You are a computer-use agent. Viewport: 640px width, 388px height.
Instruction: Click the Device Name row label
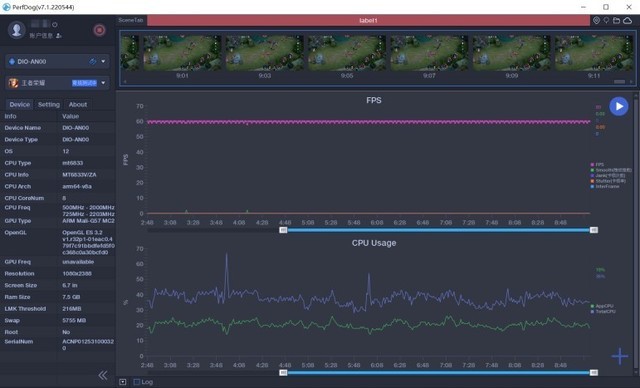pyautogui.click(x=22, y=128)
